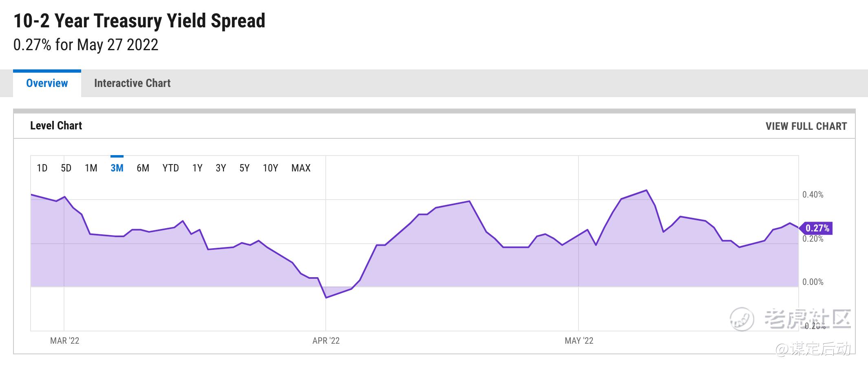Choose the 1M chart range
868x369 pixels.
click(91, 168)
